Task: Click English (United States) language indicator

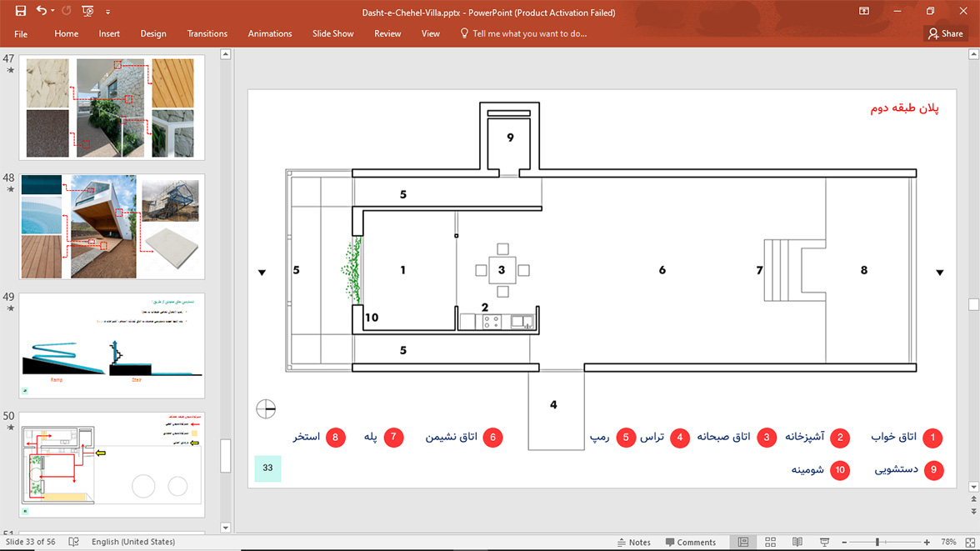Action: [133, 542]
